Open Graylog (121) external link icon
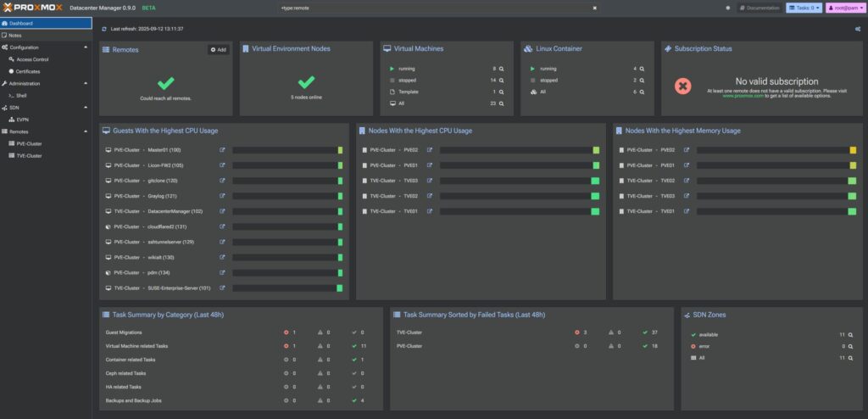The image size is (868, 419). click(222, 196)
